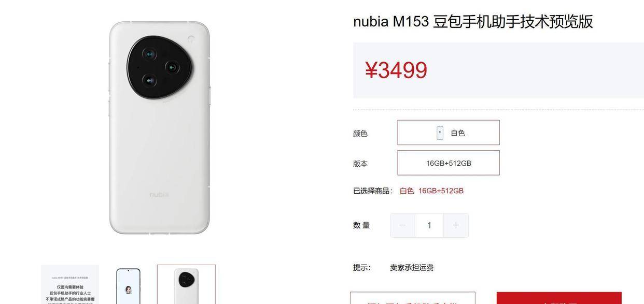Click the large white phone product image
The height and width of the screenshot is (304, 644).
point(160,127)
